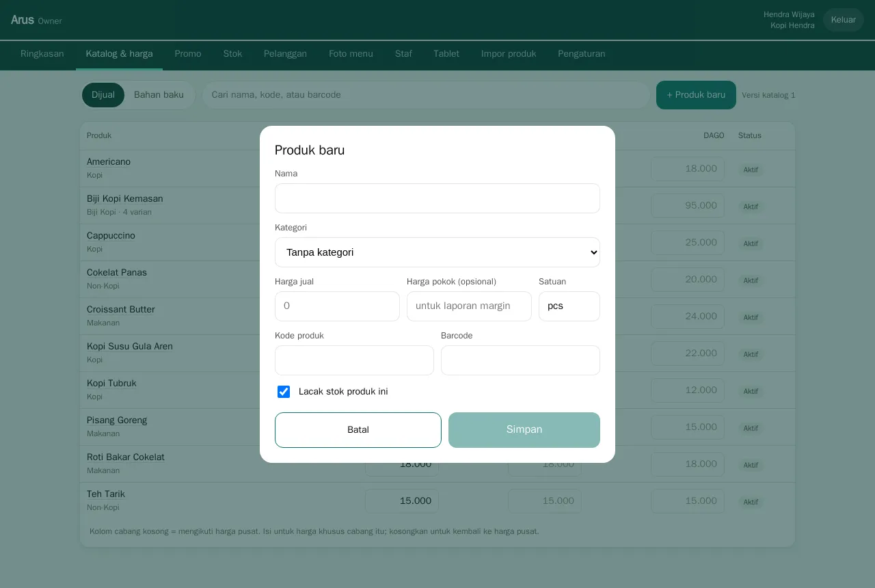The image size is (875, 588).
Task: Open the Staf tab
Action: click(403, 54)
